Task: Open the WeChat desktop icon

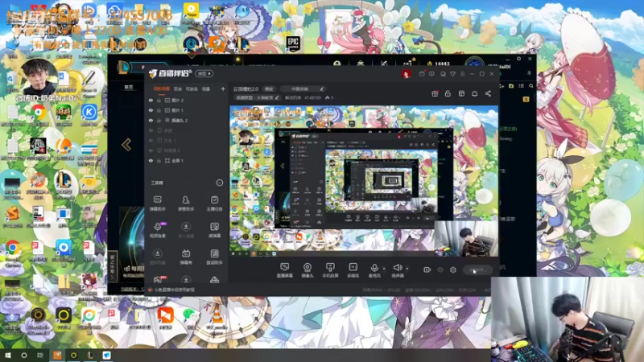Action: pyautogui.click(x=189, y=318)
